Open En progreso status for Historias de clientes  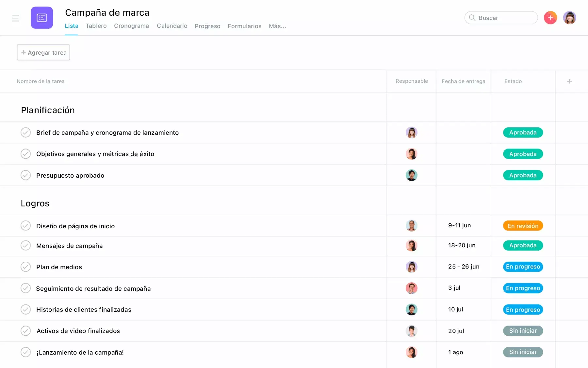pyautogui.click(x=523, y=309)
